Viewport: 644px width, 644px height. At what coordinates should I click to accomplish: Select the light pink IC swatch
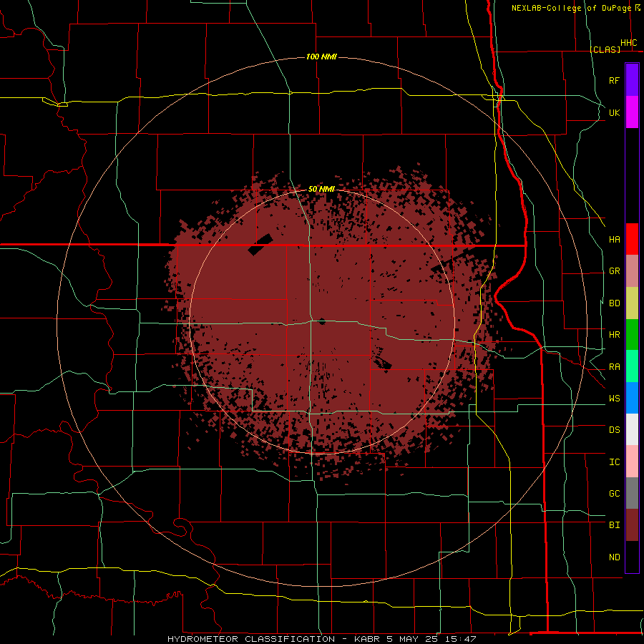pos(632,462)
